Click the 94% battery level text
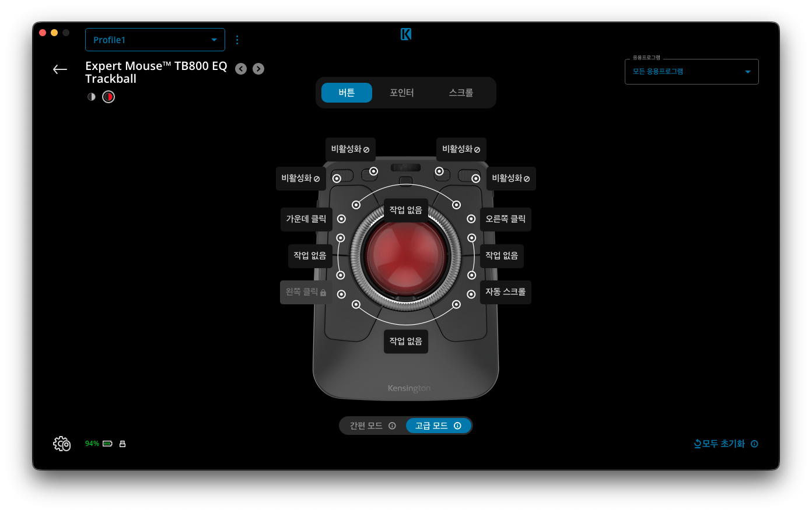The image size is (812, 513). (92, 444)
